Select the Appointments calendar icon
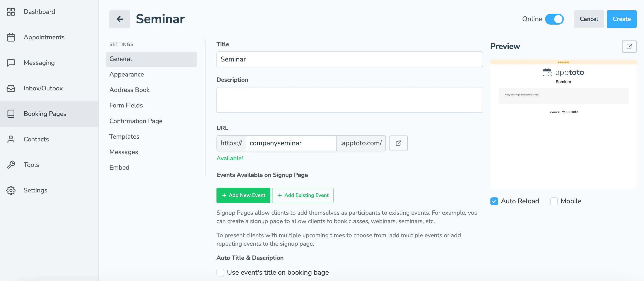Image resolution: width=644 pixels, height=281 pixels. point(11,37)
